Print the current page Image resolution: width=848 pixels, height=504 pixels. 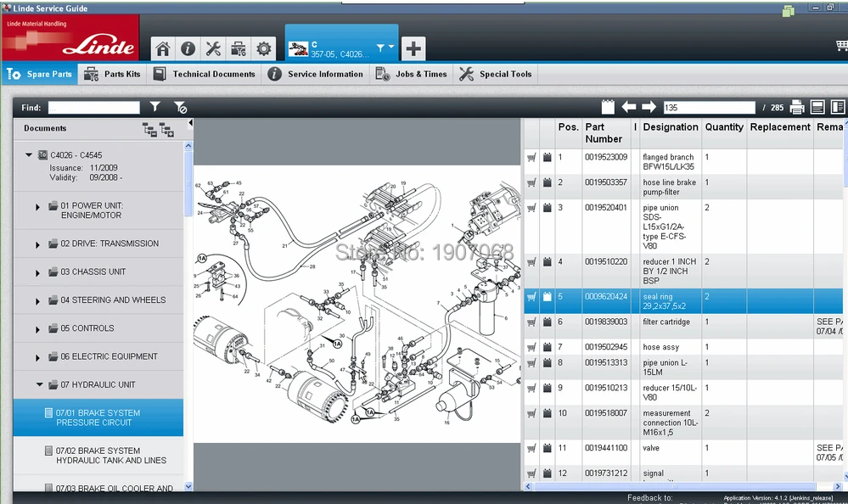point(796,107)
